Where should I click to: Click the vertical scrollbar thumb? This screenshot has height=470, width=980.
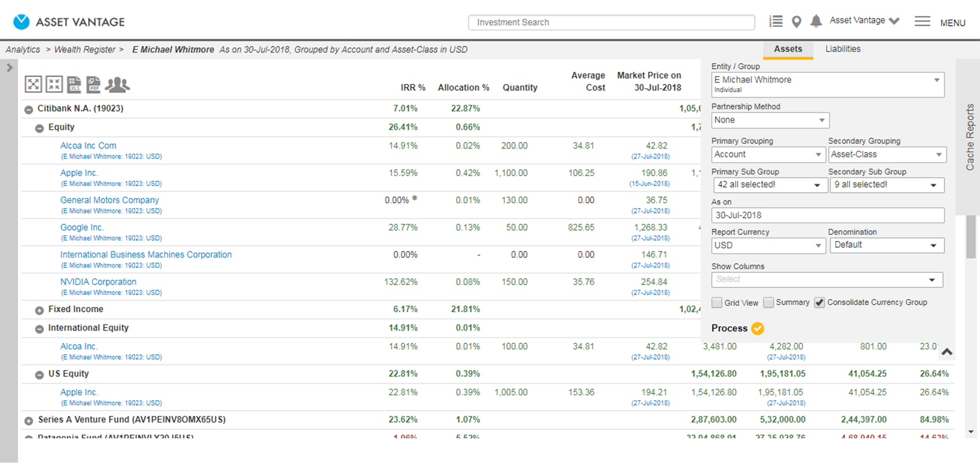971,236
